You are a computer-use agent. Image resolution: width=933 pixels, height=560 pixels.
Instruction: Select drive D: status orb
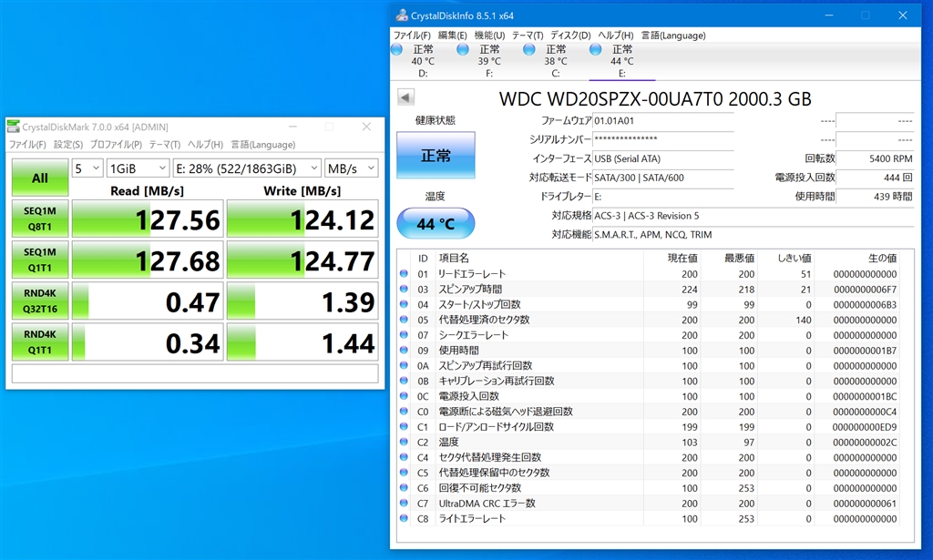[397, 49]
